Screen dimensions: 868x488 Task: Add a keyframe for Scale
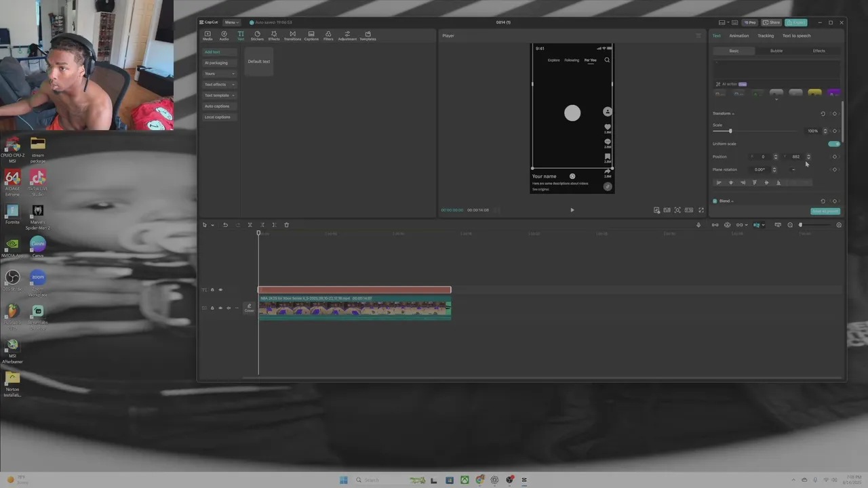[x=835, y=131]
